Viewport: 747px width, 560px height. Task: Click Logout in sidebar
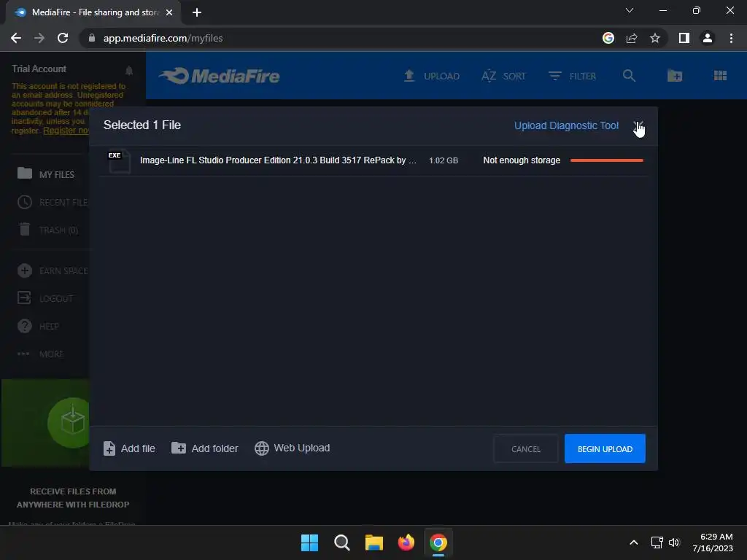[45, 298]
